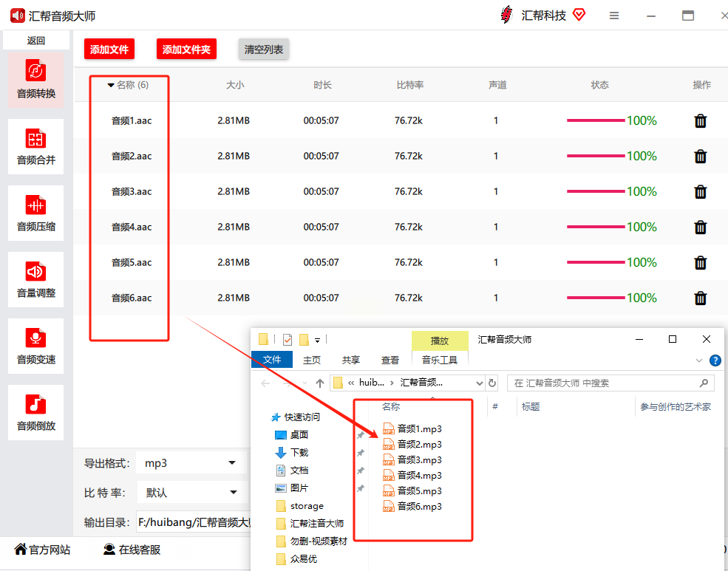Open the 共享 ribbon tab
The image size is (728, 571).
tap(351, 360)
